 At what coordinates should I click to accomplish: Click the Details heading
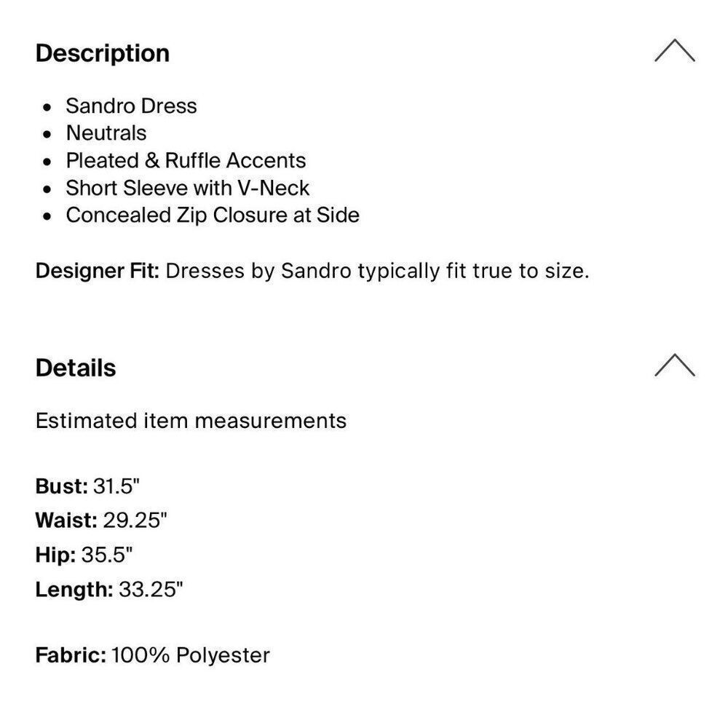pos(75,368)
